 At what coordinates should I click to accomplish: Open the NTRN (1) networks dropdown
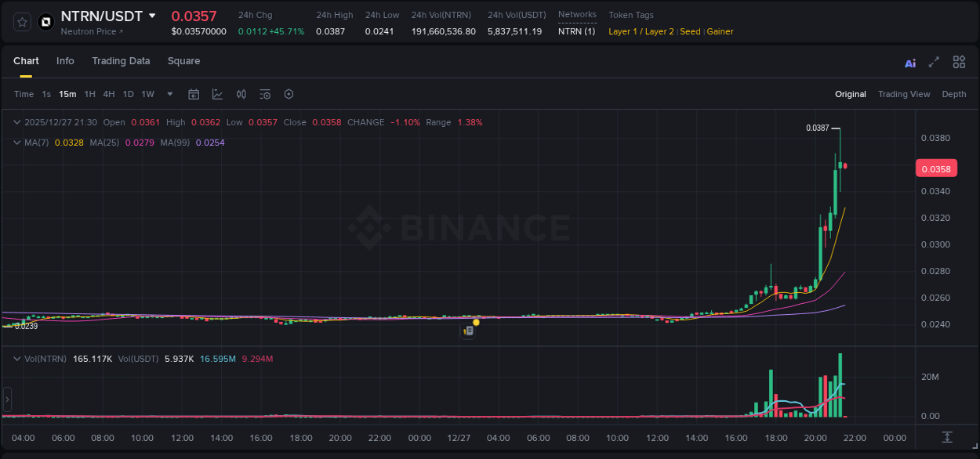click(x=577, y=31)
